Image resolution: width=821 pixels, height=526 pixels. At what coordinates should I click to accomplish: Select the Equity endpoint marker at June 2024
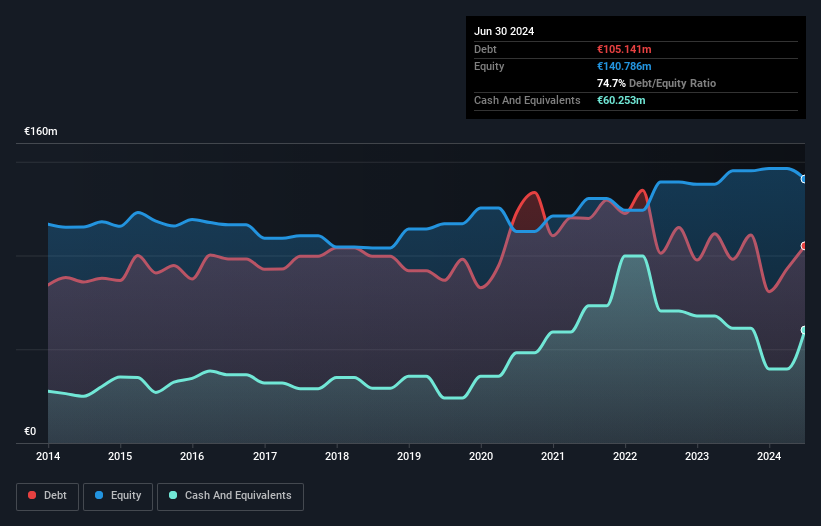coord(804,179)
